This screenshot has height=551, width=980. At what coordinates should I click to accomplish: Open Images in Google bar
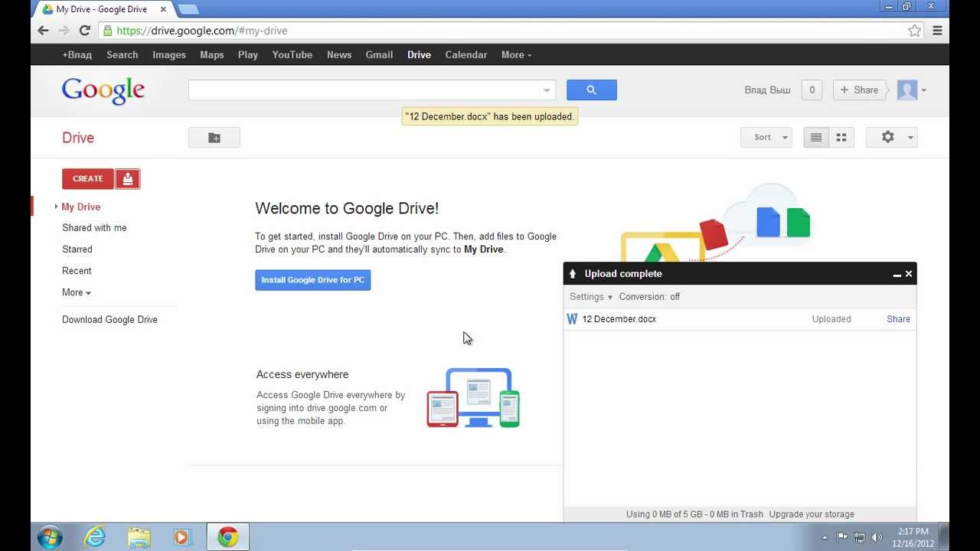click(169, 55)
